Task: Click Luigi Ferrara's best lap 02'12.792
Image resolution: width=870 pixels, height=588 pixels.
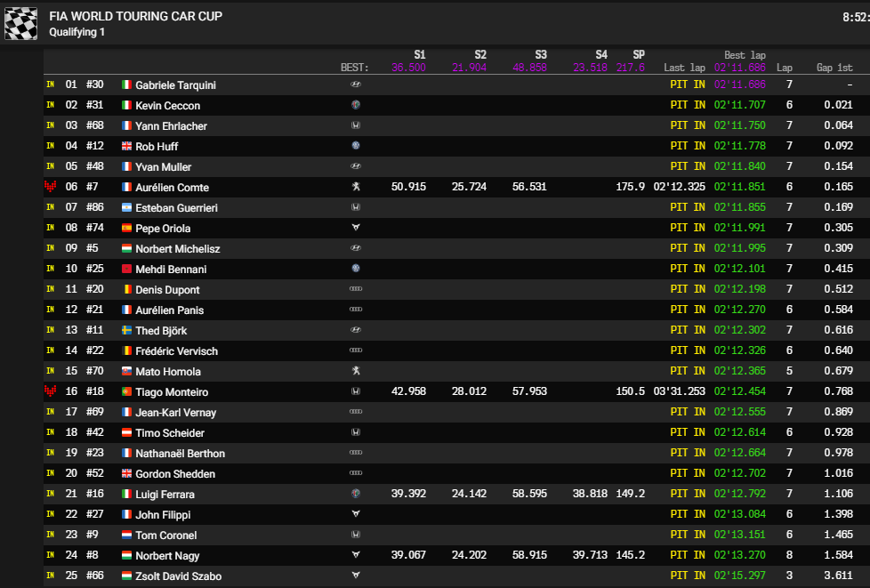Action: tap(739, 494)
